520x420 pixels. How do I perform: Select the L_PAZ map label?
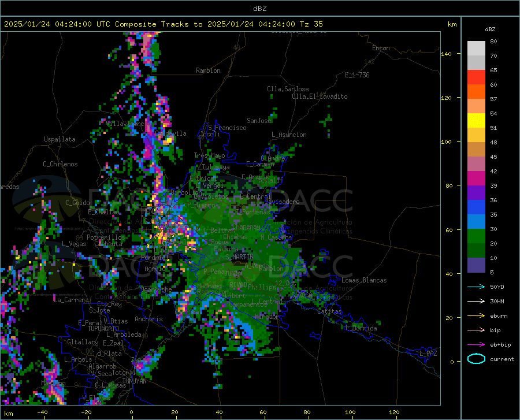(x=428, y=354)
